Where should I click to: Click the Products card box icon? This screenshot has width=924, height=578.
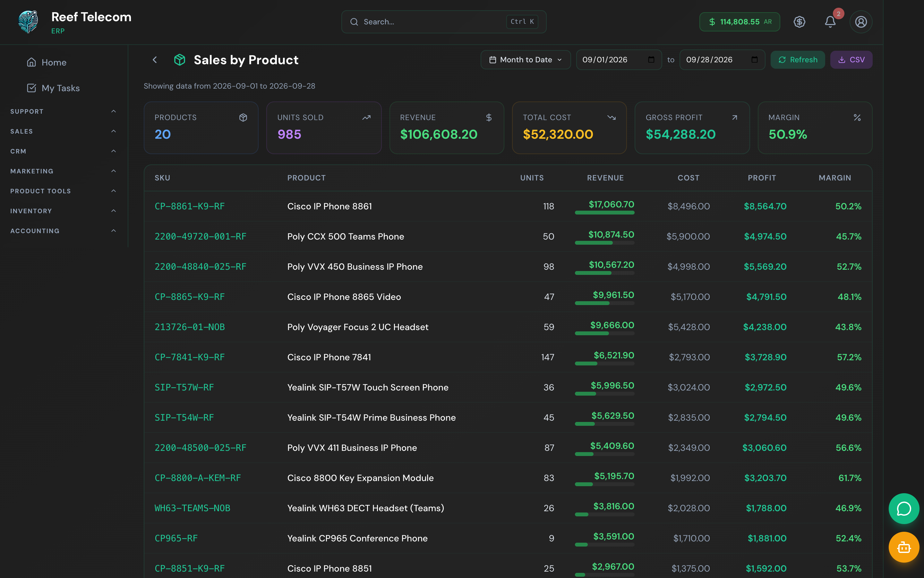click(x=243, y=117)
